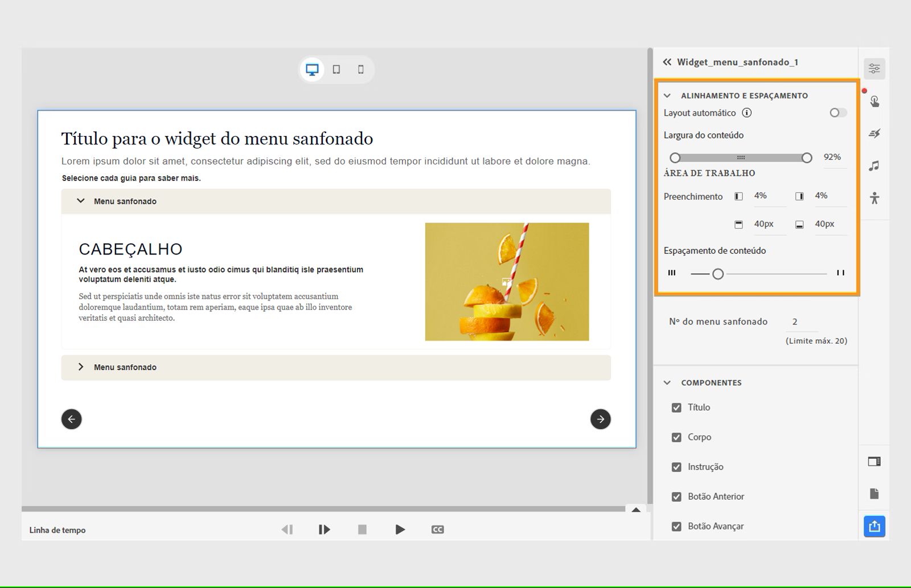Switch preview to tablet view

click(x=337, y=69)
